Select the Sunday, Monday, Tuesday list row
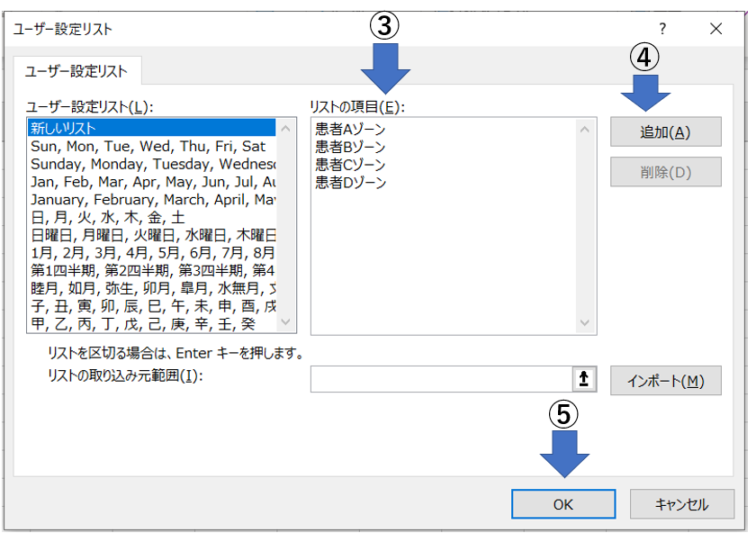756x542 pixels. pos(151,164)
